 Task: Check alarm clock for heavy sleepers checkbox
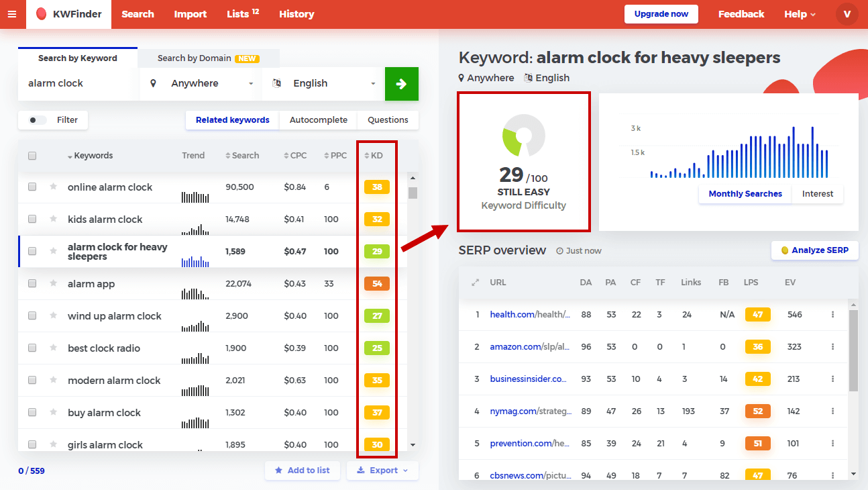pyautogui.click(x=32, y=251)
